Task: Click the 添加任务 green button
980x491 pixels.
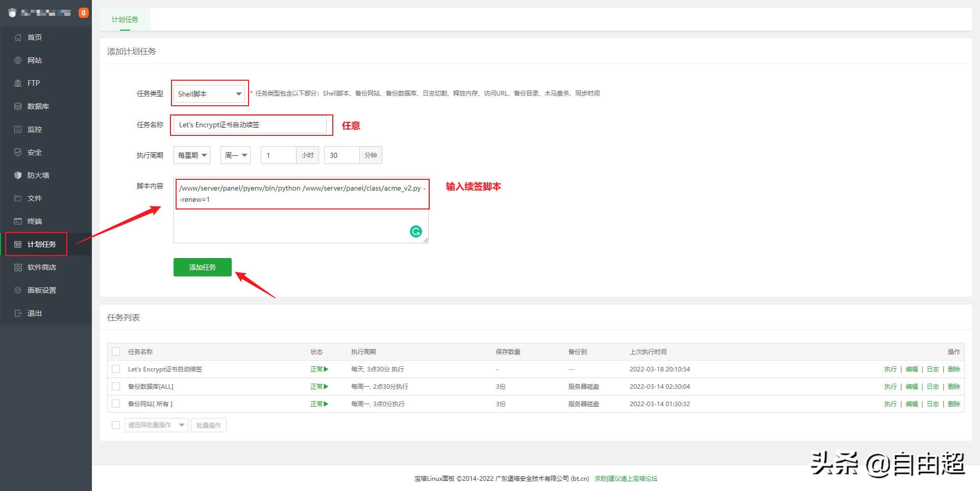Action: pyautogui.click(x=202, y=267)
